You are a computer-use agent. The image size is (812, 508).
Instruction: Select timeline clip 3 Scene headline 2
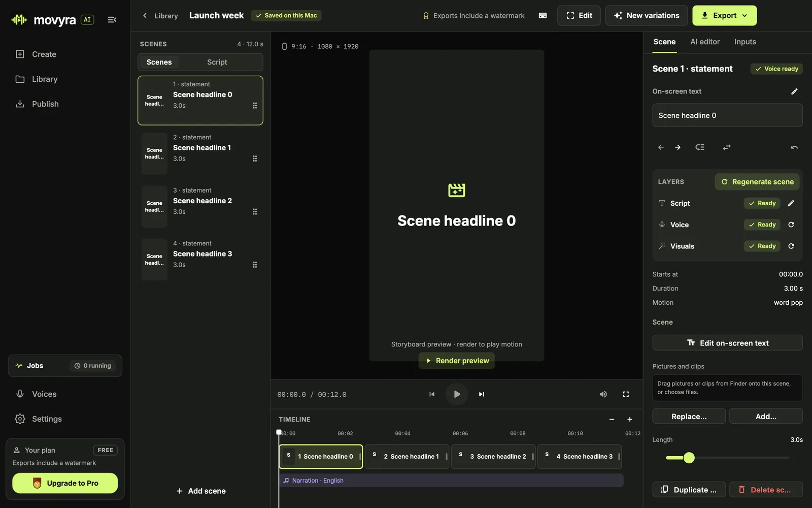pos(493,457)
